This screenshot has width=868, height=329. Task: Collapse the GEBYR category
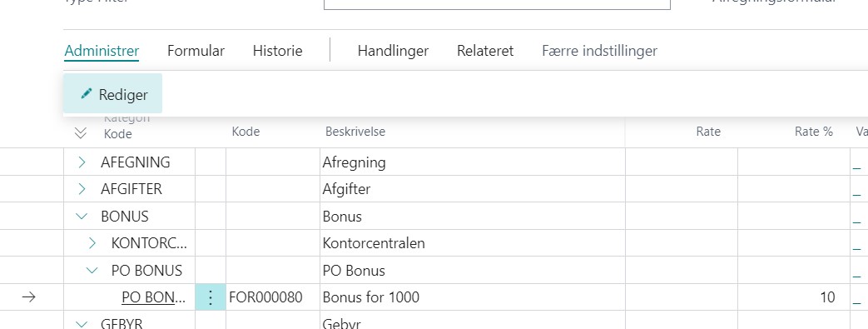pos(82,325)
